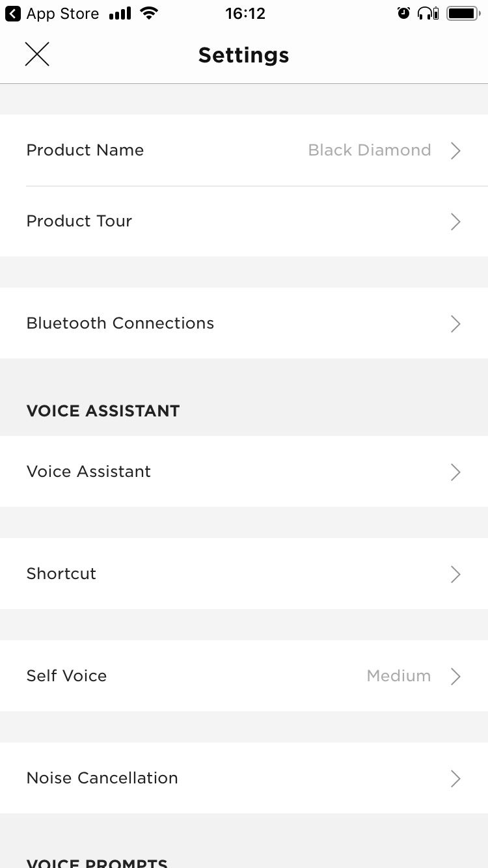Tap the headphones status bar icon

click(427, 14)
